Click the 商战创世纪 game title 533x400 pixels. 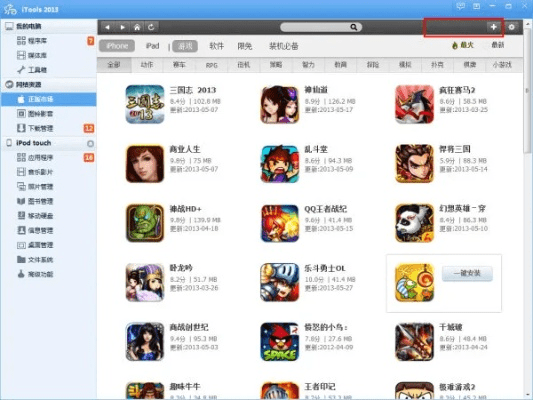point(189,327)
